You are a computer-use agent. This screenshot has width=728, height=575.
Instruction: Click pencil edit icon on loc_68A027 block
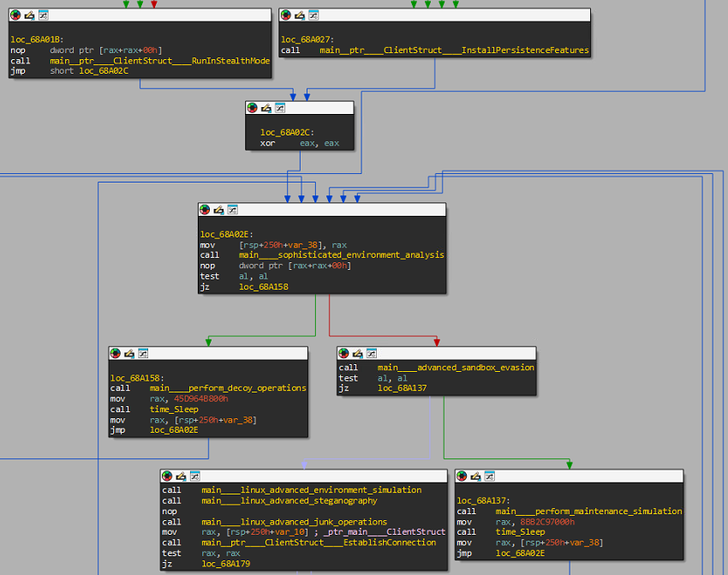tap(300, 15)
